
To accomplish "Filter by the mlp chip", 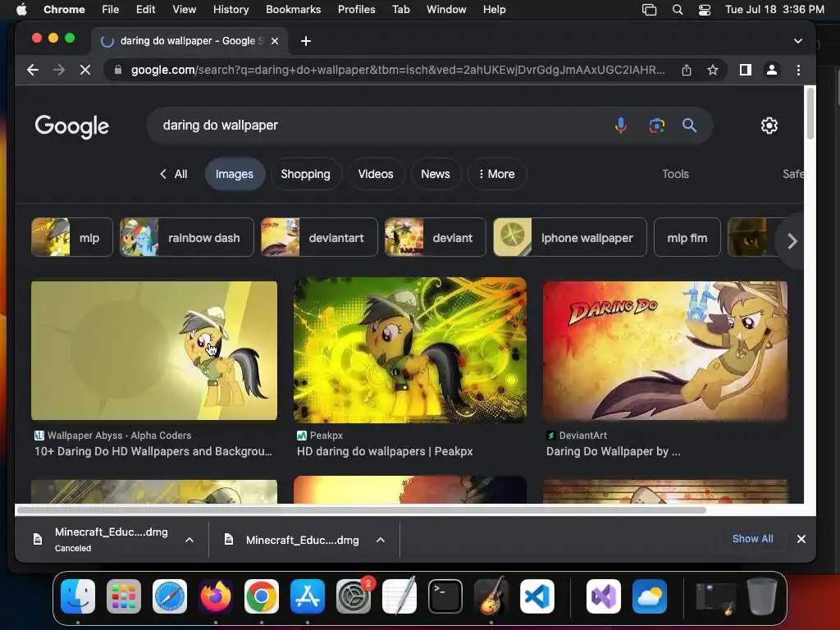I will point(72,237).
